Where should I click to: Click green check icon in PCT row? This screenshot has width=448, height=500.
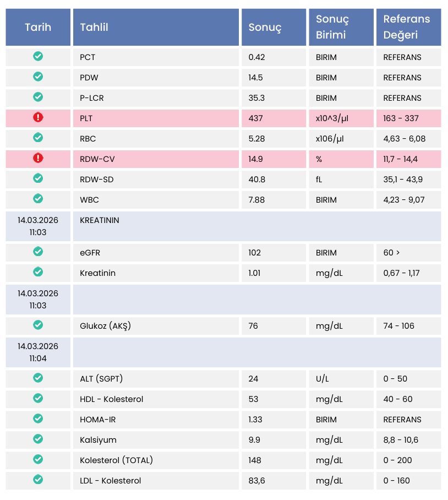(38, 56)
